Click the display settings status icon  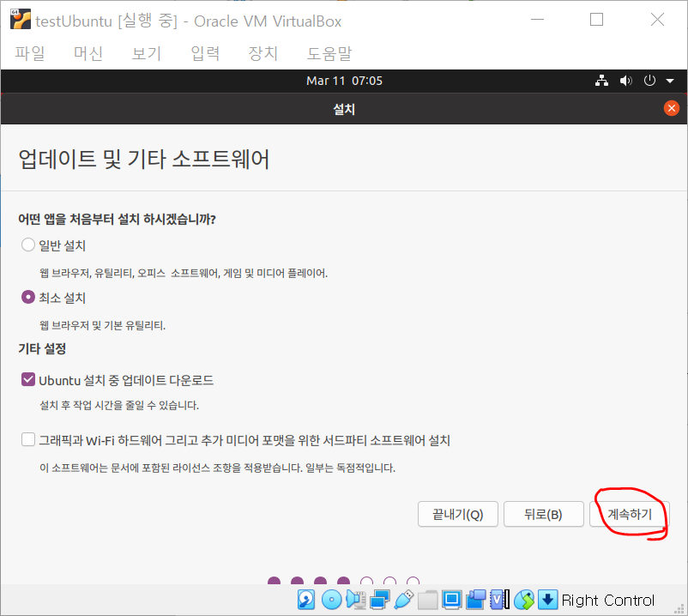click(x=451, y=600)
